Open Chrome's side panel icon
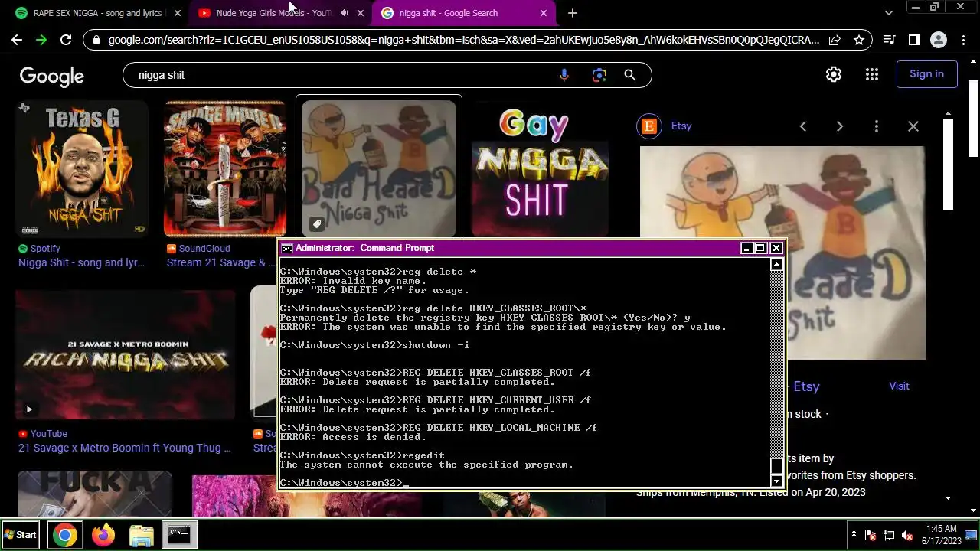Viewport: 980px width, 551px height. (x=913, y=40)
